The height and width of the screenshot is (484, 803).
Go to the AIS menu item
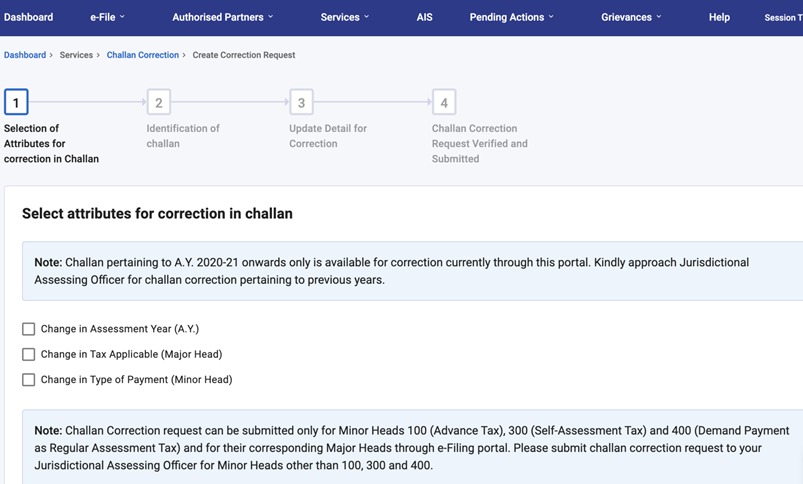tap(424, 17)
